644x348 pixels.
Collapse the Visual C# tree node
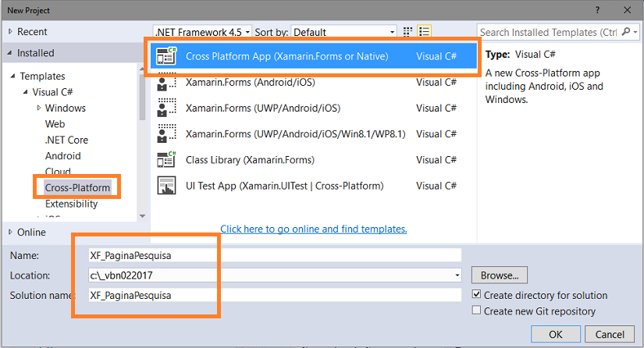[x=26, y=92]
